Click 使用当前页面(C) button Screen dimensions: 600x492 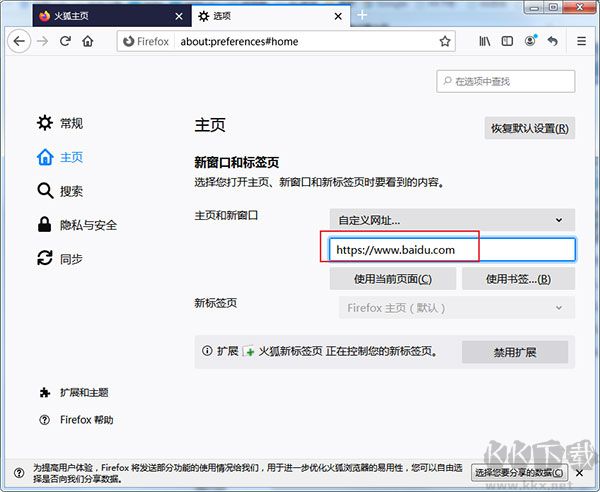coord(393,279)
